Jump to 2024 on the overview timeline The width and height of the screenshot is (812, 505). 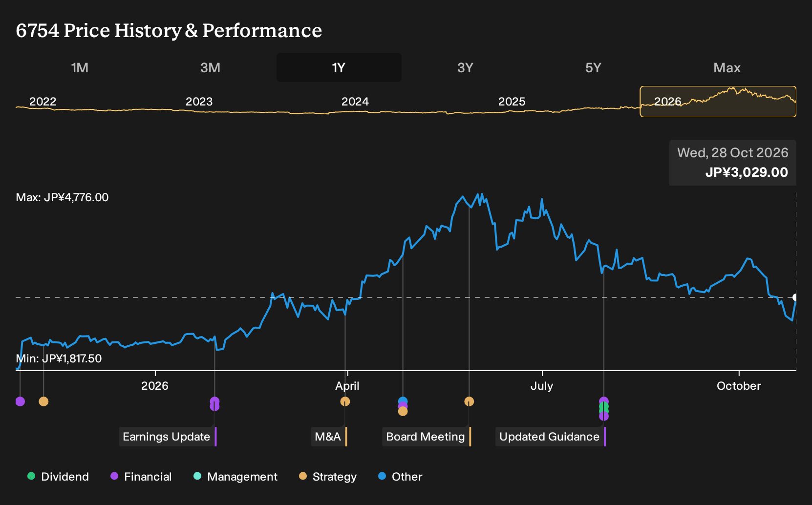[x=355, y=102]
